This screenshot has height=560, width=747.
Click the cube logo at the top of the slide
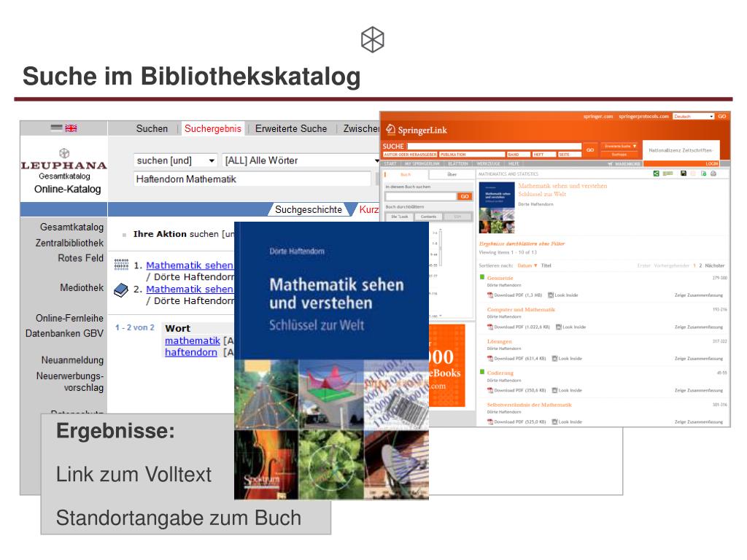coord(373,39)
